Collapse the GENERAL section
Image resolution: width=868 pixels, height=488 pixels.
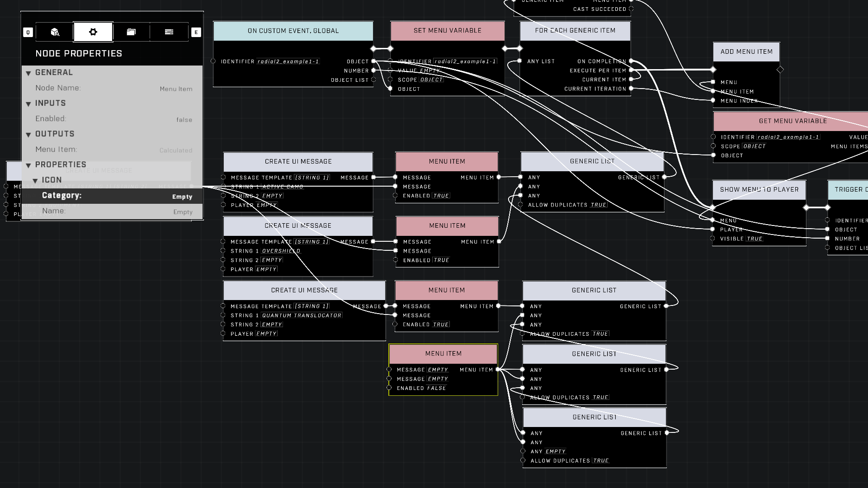28,73
